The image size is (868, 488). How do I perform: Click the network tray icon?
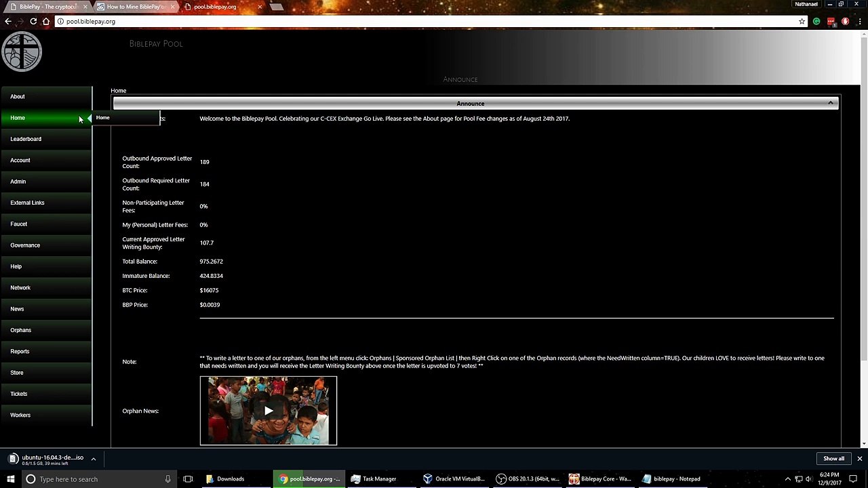click(797, 479)
